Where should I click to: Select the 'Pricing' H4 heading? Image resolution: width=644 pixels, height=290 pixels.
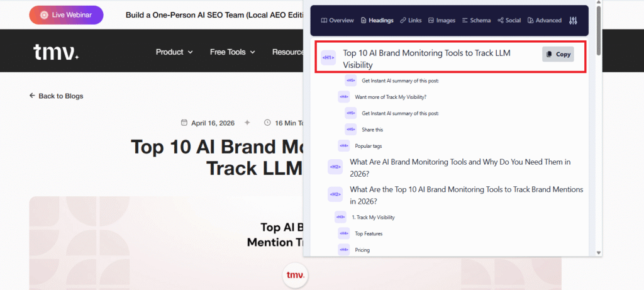362,250
